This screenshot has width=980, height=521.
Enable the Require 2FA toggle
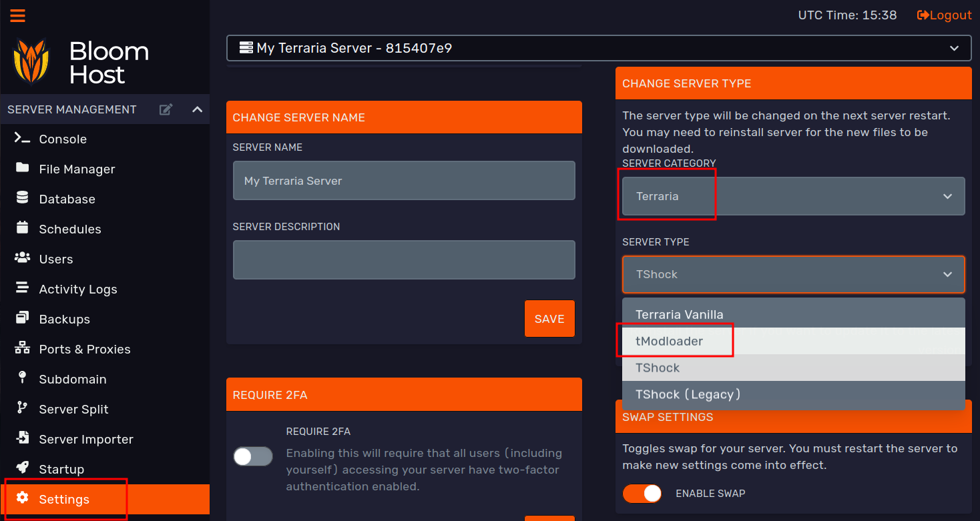pos(252,456)
